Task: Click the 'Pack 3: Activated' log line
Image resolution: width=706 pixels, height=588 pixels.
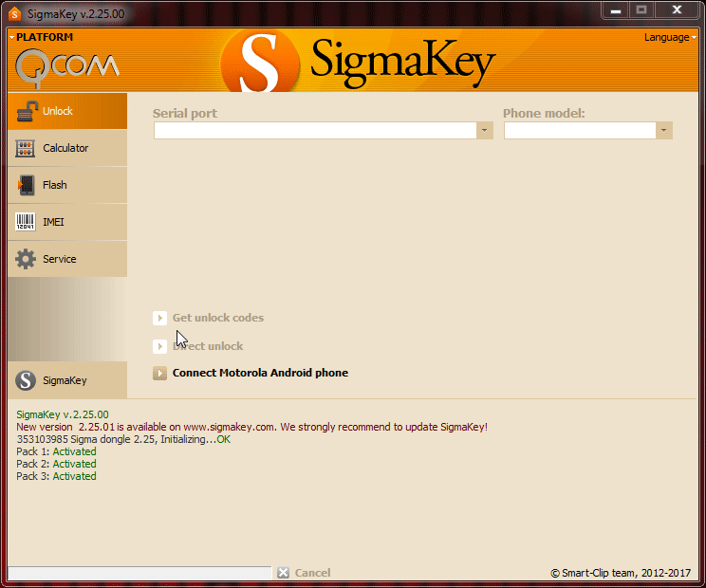Action: [56, 476]
